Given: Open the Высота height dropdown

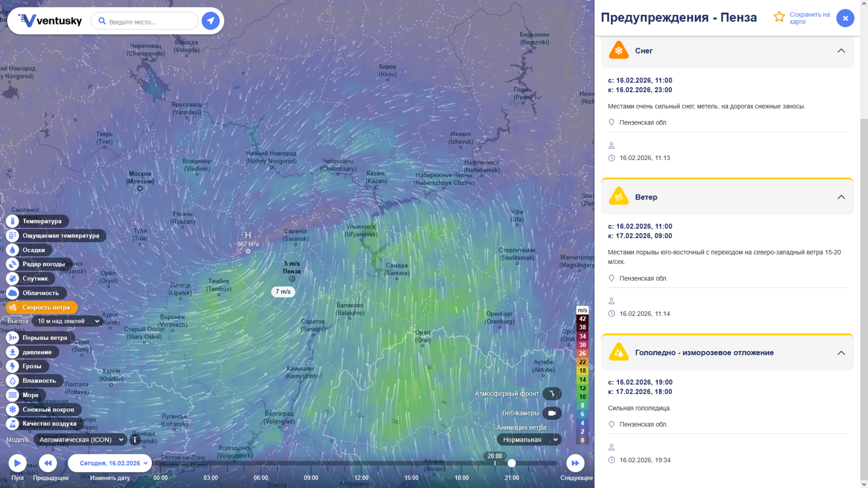Looking at the screenshot, I should pyautogui.click(x=68, y=321).
